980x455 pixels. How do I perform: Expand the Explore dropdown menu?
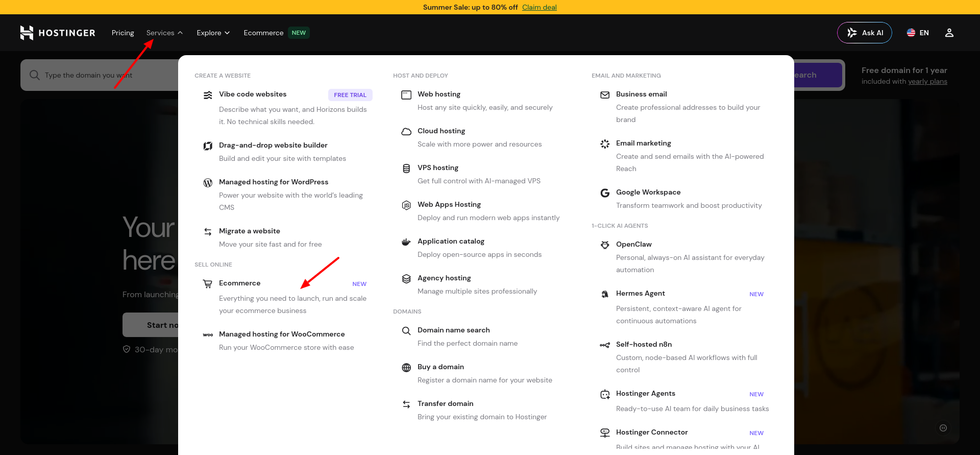click(213, 33)
